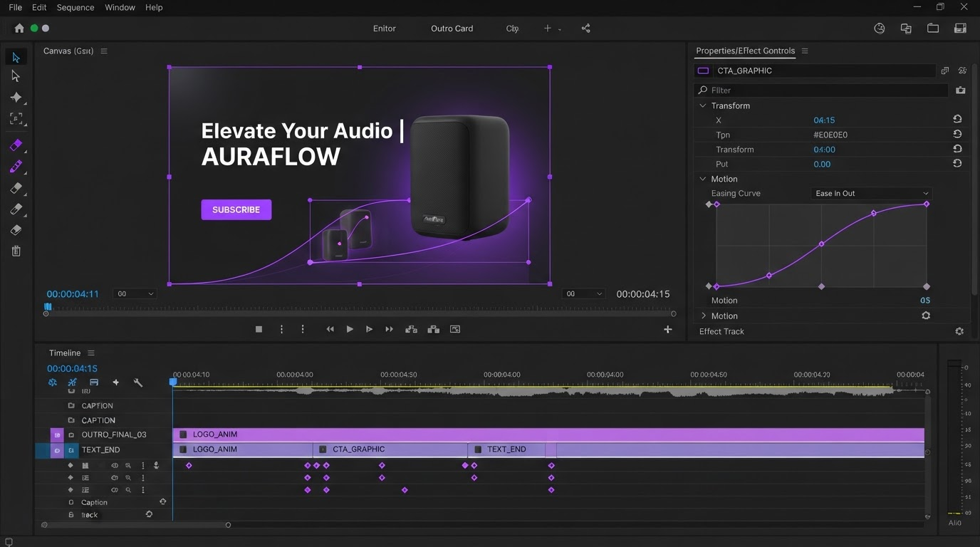Switch to the Enitor tab
This screenshot has height=547, width=980.
point(384,28)
